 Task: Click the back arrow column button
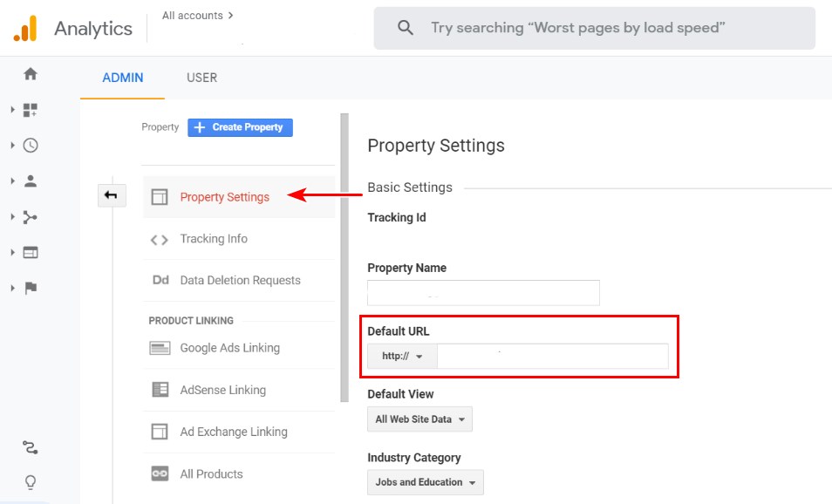point(111,196)
